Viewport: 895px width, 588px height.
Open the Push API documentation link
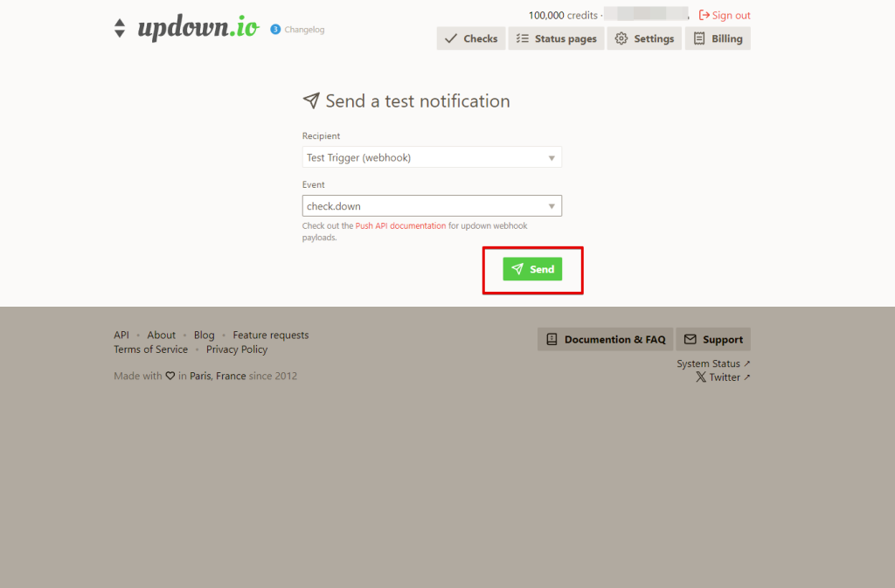point(400,225)
